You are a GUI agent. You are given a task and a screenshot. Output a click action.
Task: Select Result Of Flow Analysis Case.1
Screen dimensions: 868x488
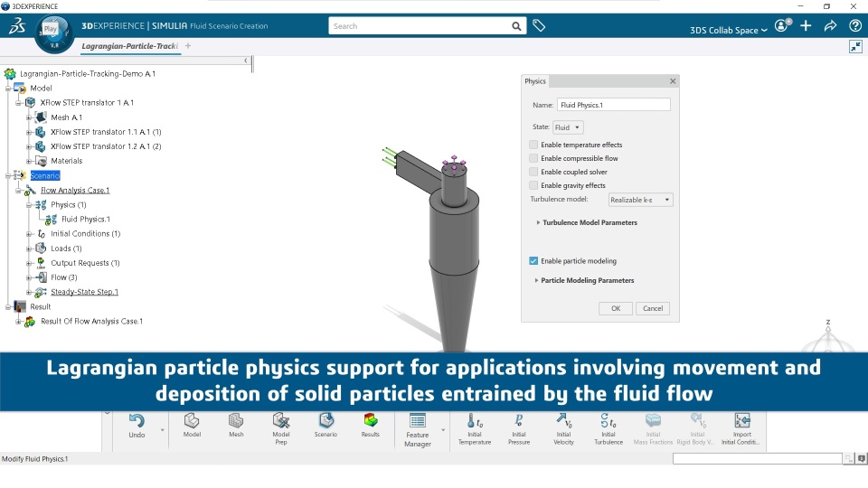(91, 321)
